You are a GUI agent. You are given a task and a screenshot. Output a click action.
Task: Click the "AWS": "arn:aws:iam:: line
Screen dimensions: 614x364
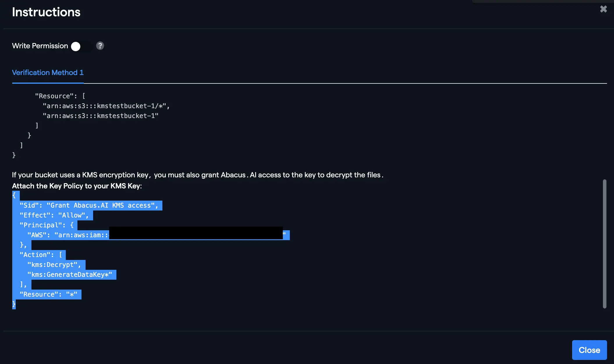[68, 235]
